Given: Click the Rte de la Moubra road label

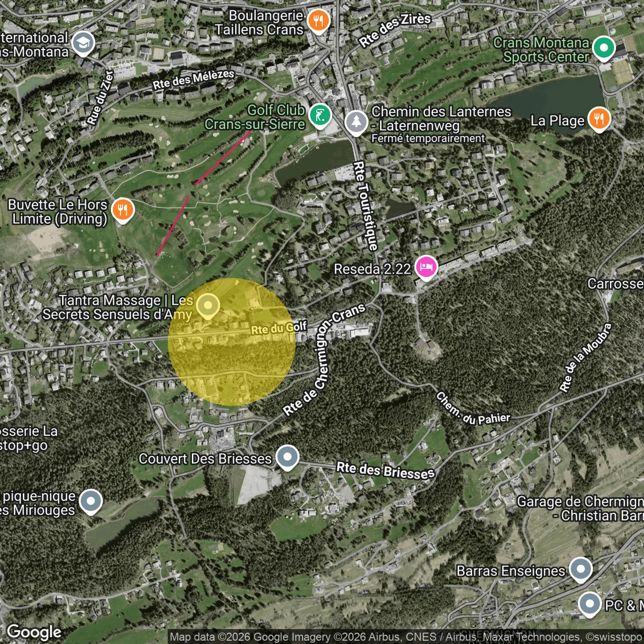Looking at the screenshot, I should click(585, 358).
